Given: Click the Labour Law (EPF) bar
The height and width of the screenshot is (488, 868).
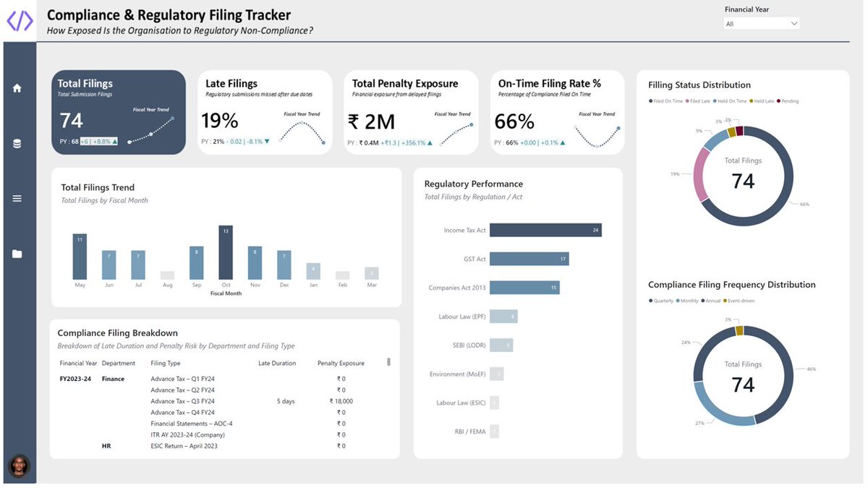Looking at the screenshot, I should [x=503, y=317].
